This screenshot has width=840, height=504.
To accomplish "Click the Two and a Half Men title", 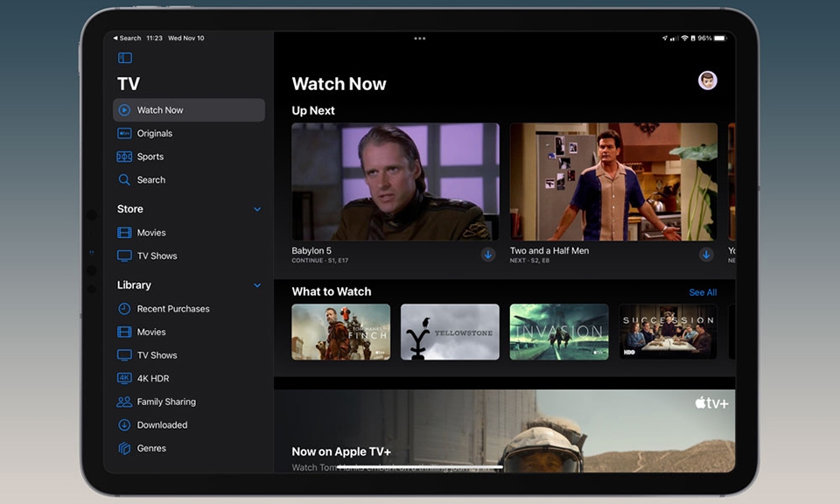I will point(549,250).
